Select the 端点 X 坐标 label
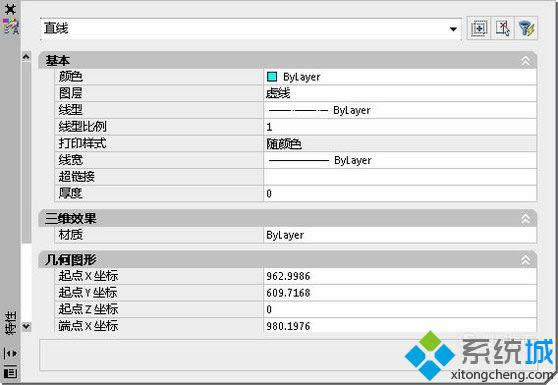 (88, 326)
